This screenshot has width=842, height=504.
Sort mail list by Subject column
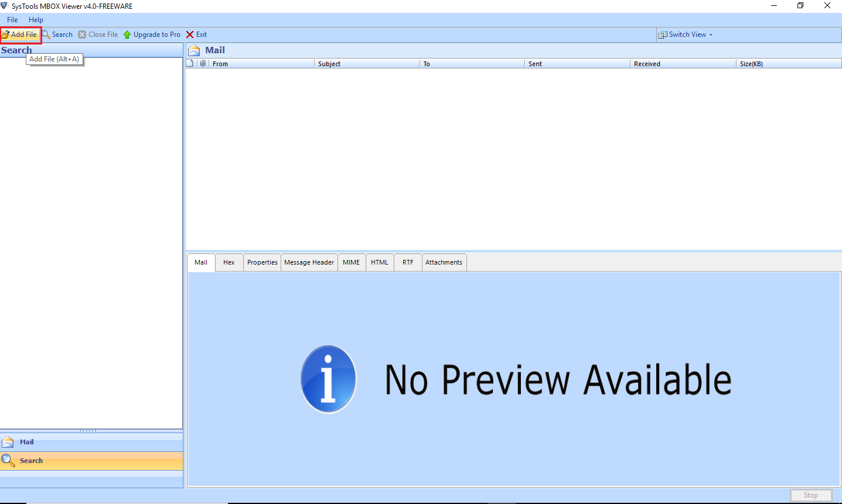point(329,64)
